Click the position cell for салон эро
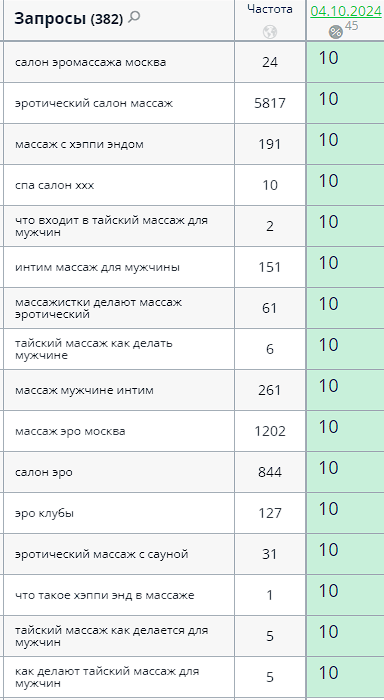The image size is (384, 700). pos(345,472)
